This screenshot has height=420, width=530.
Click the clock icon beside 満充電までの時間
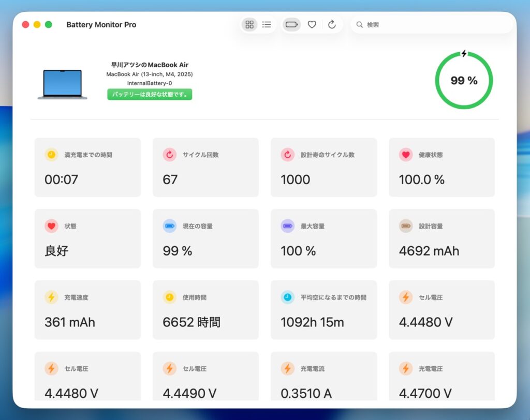[x=51, y=155]
